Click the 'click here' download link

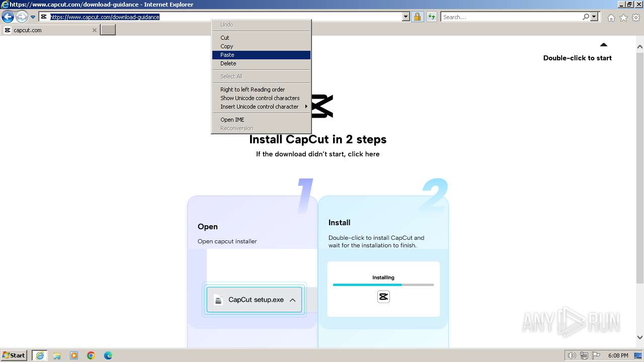tap(364, 154)
